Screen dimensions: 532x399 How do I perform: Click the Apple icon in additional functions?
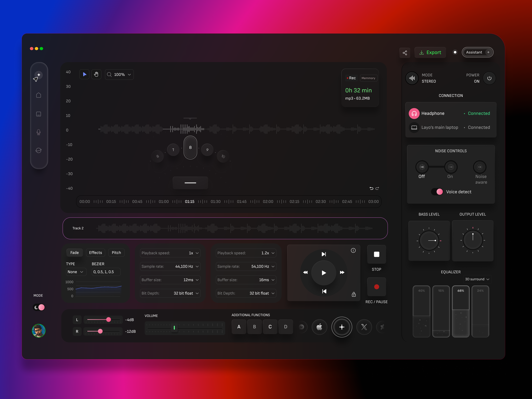point(319,327)
